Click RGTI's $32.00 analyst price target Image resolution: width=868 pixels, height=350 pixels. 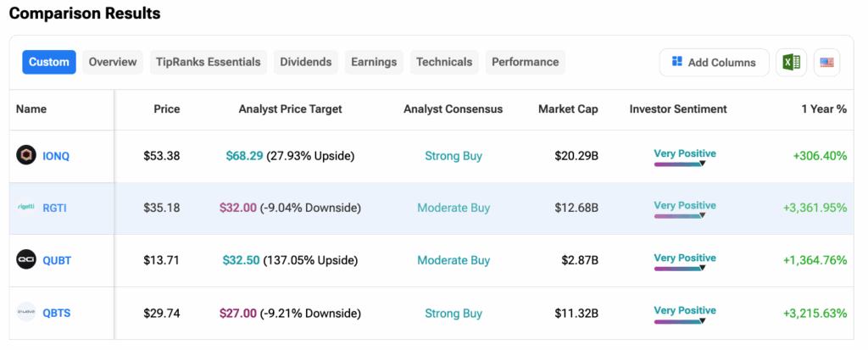coord(239,208)
